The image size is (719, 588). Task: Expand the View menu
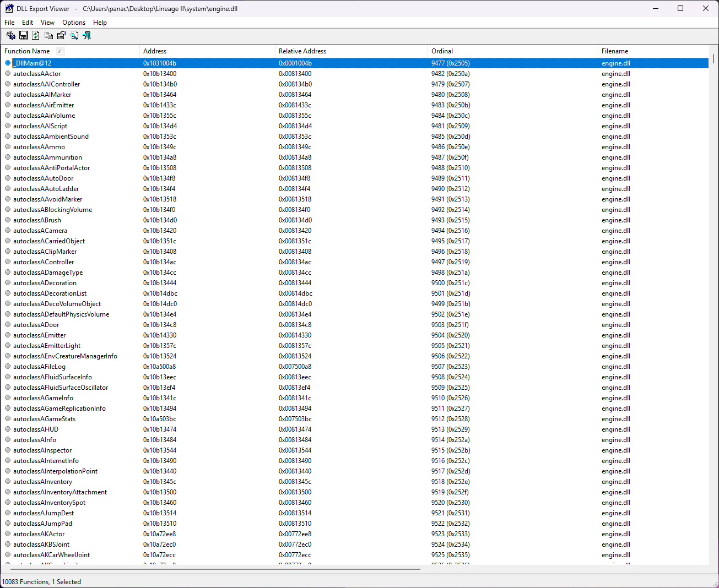coord(47,23)
